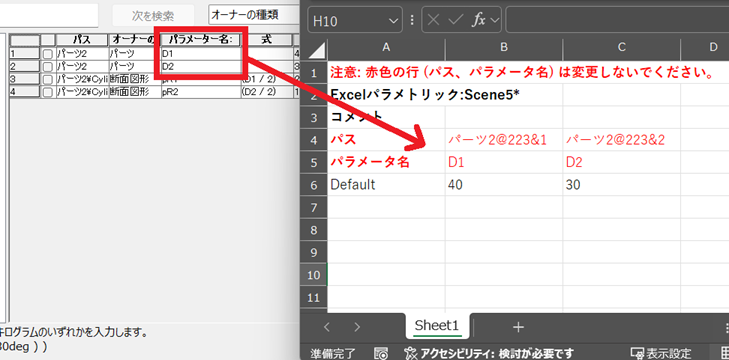Screen dimensions: 729x360
Task: Open the Name Box dropdown showing H10
Action: coord(393,20)
